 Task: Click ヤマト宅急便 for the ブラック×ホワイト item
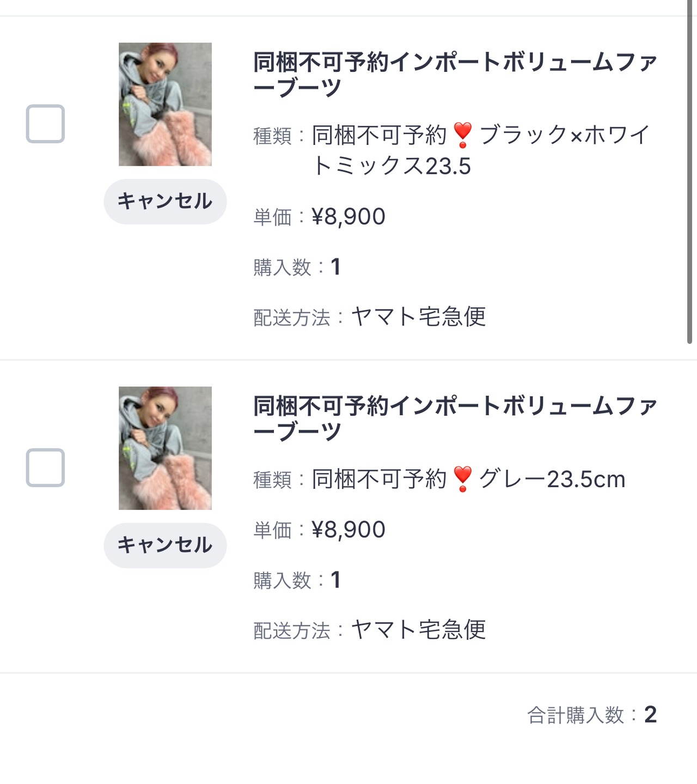click(x=418, y=317)
